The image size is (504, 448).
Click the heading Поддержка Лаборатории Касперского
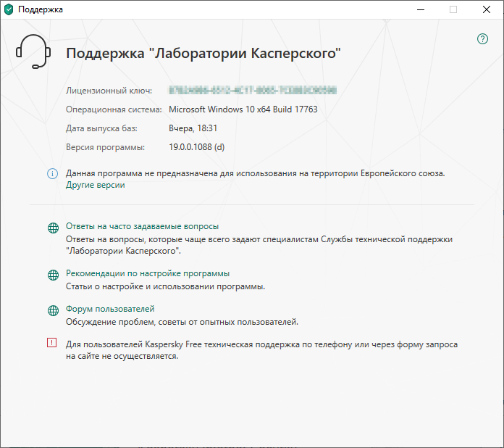[203, 53]
